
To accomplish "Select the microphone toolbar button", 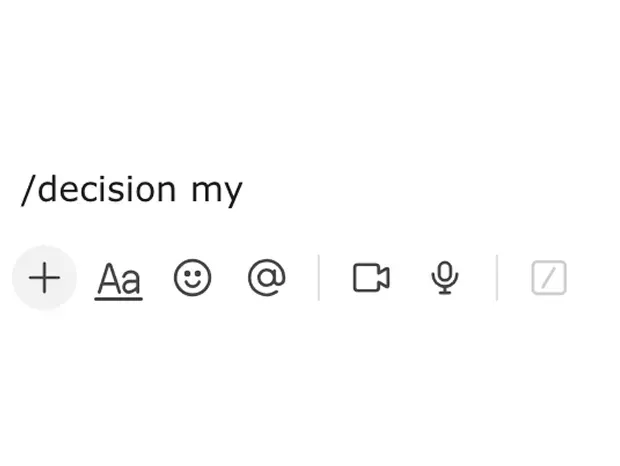I will [445, 278].
